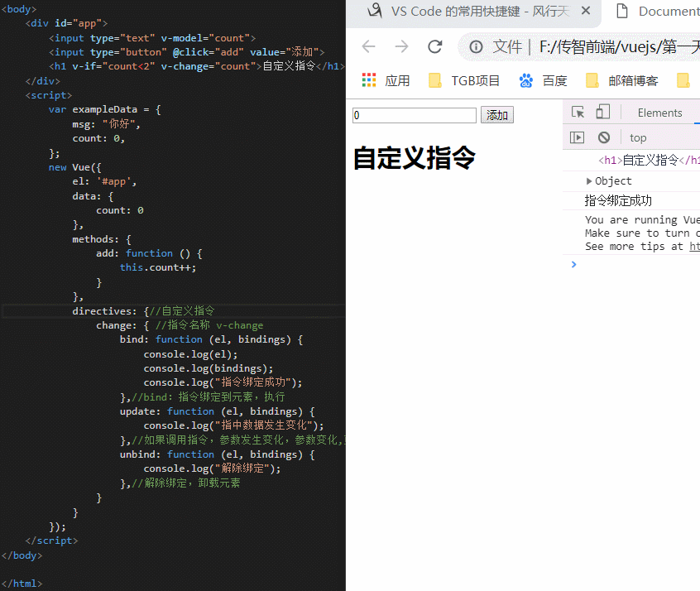Viewport: 700px width, 591px height.
Task: Reload the current page
Action: pyautogui.click(x=435, y=46)
